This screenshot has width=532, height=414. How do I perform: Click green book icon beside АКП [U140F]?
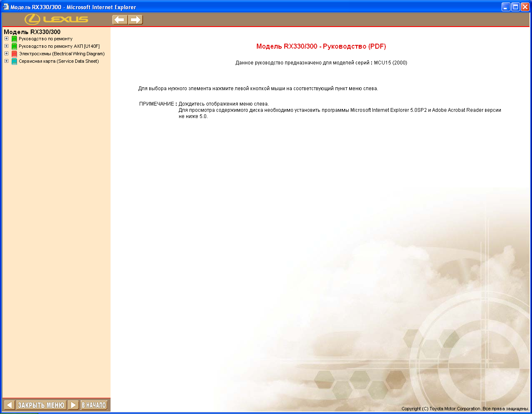tap(14, 47)
